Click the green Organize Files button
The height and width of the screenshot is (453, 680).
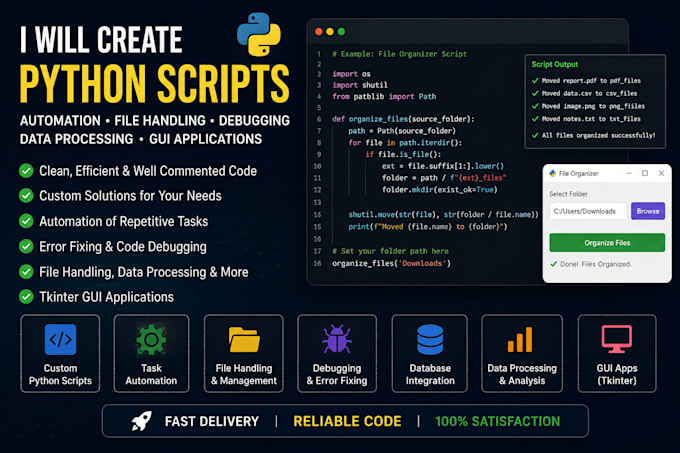tap(607, 243)
